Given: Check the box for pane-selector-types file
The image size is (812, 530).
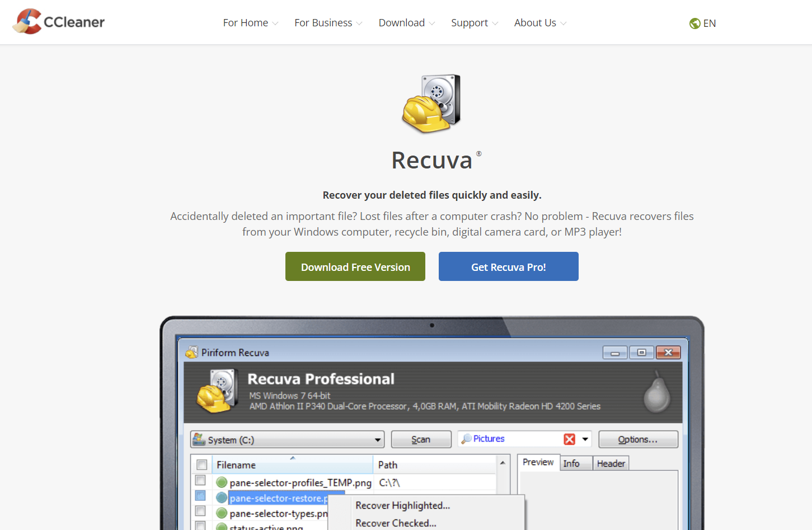Looking at the screenshot, I should [200, 512].
